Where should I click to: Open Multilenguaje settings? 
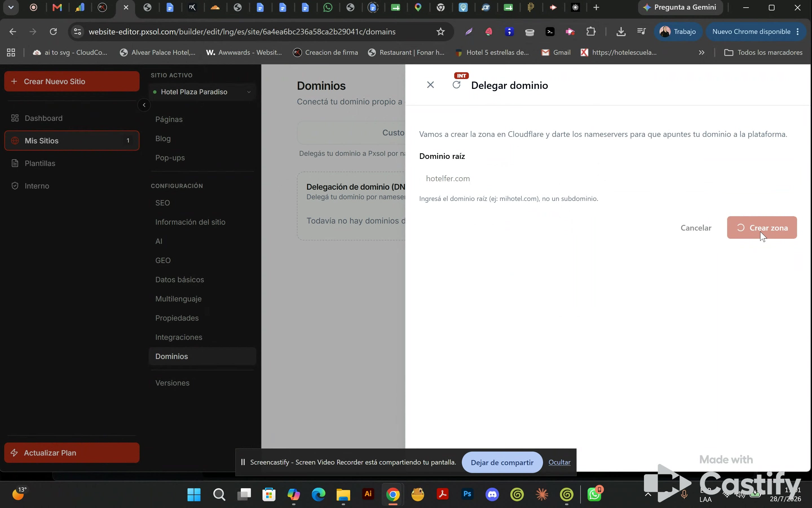178,299
